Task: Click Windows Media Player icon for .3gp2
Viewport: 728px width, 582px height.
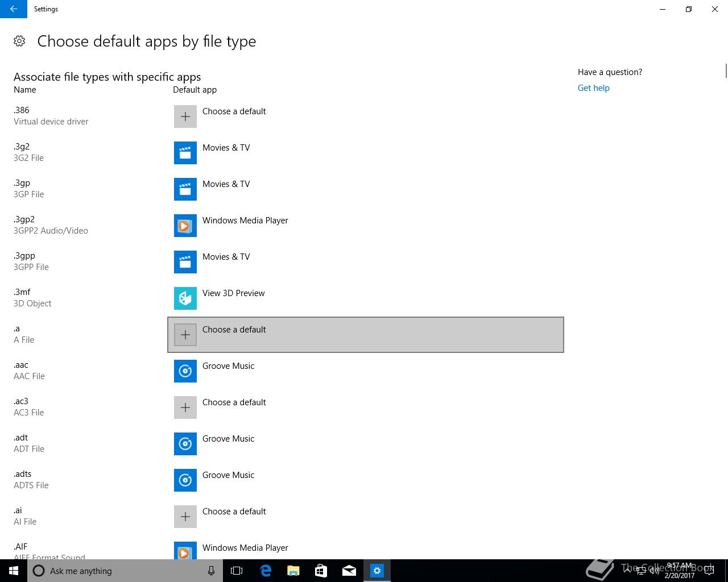Action: coord(185,226)
